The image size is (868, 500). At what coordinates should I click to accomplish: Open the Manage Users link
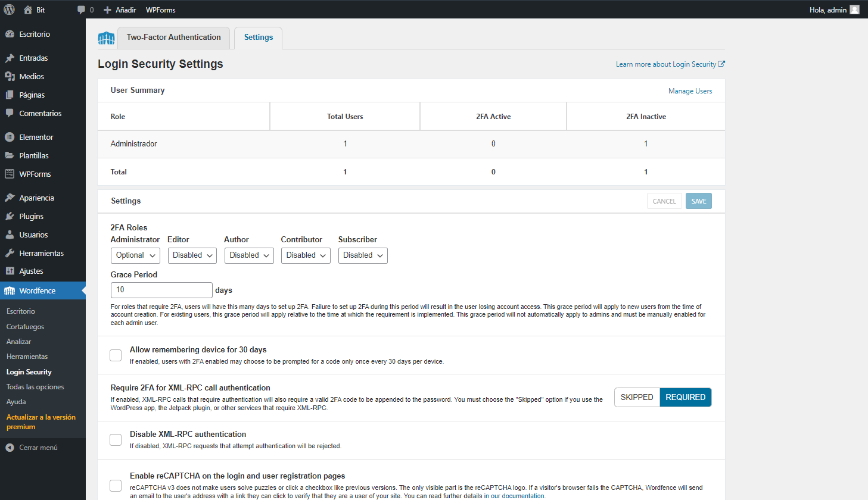(690, 91)
